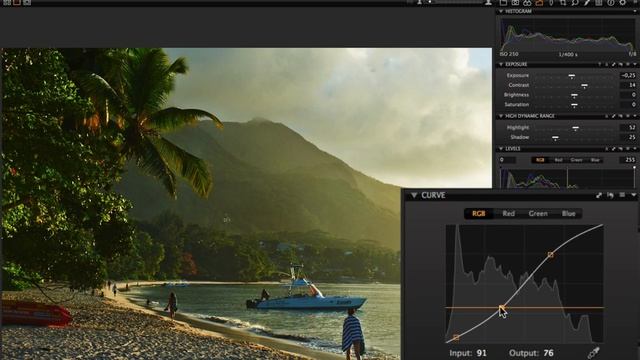Switch Curve to the Blue channel
This screenshot has height=360, width=640.
(x=569, y=213)
